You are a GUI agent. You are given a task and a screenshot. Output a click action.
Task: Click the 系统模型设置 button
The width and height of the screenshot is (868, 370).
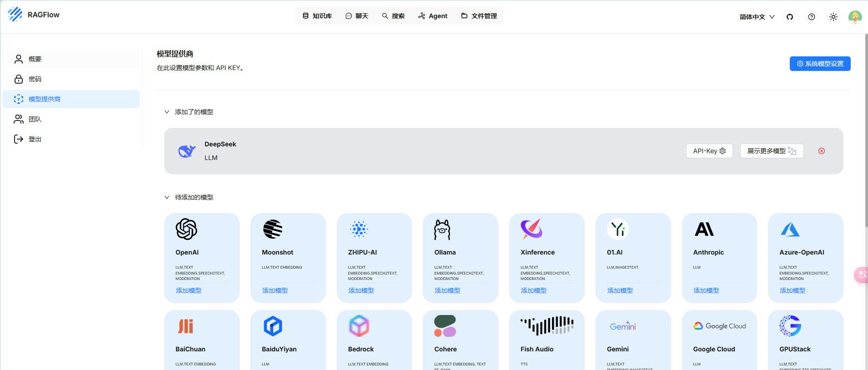tap(820, 64)
